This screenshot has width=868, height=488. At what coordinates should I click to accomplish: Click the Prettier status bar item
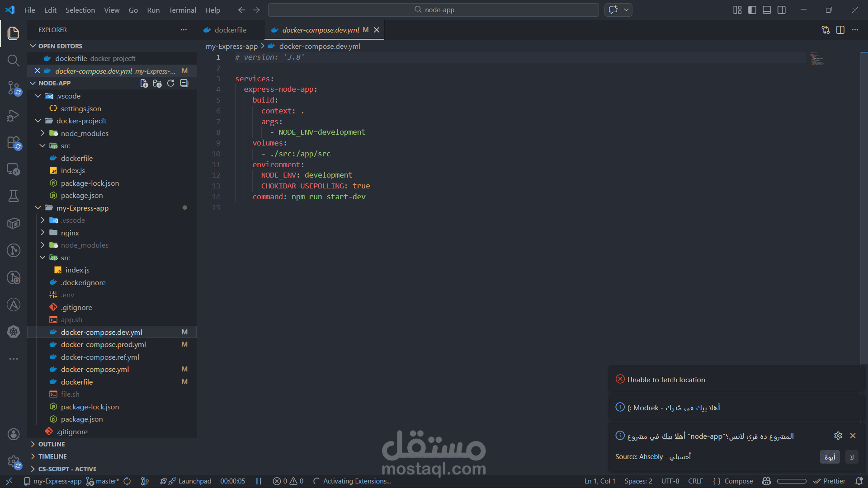[x=830, y=481]
